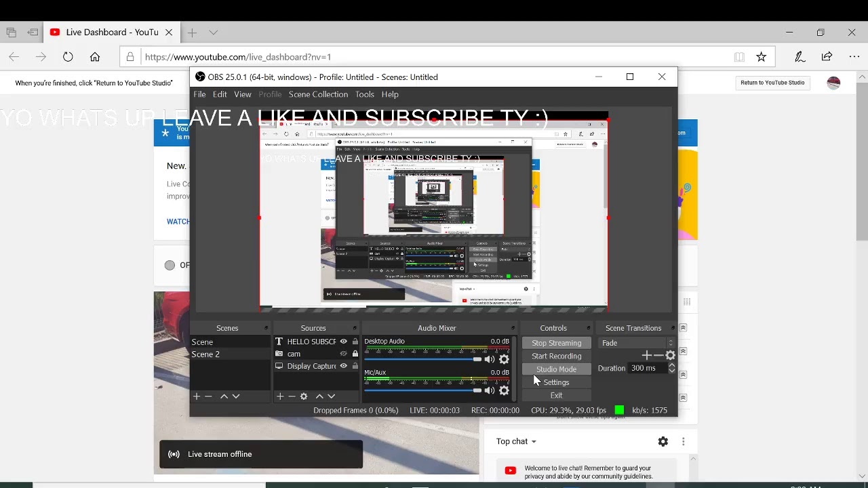Open the Mic/Aux settings gear
868x488 pixels.
[x=504, y=390]
